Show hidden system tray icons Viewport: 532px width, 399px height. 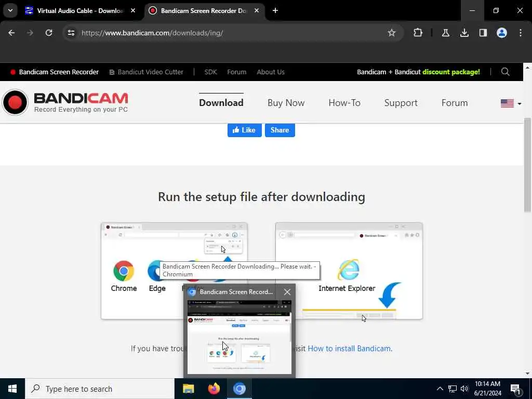(x=440, y=389)
